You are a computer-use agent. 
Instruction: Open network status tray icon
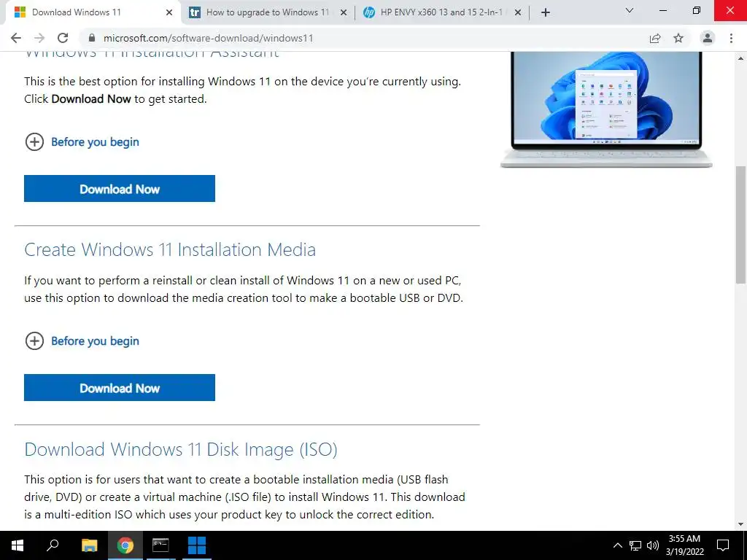(635, 545)
